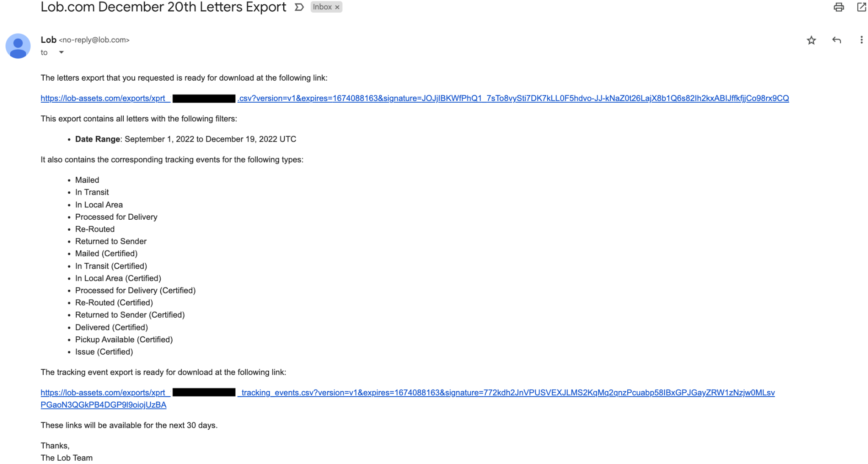Click the no-reply@lob.com email address

click(x=94, y=40)
